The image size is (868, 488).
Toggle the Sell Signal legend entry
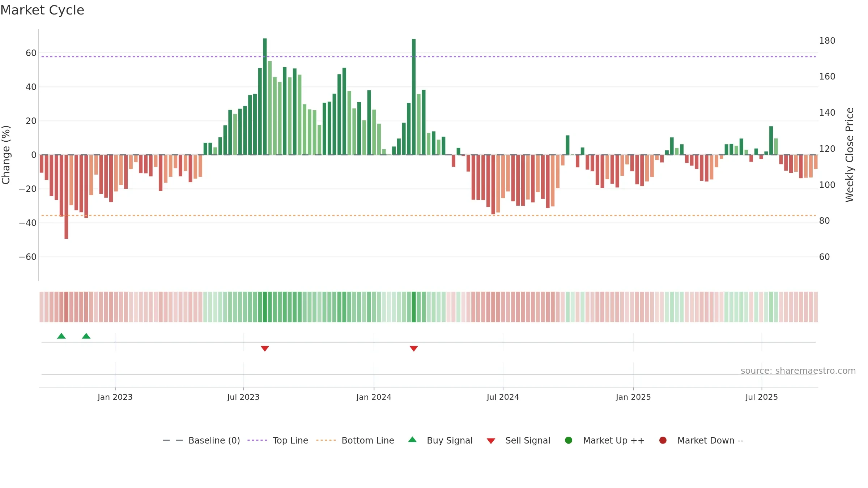click(518, 440)
